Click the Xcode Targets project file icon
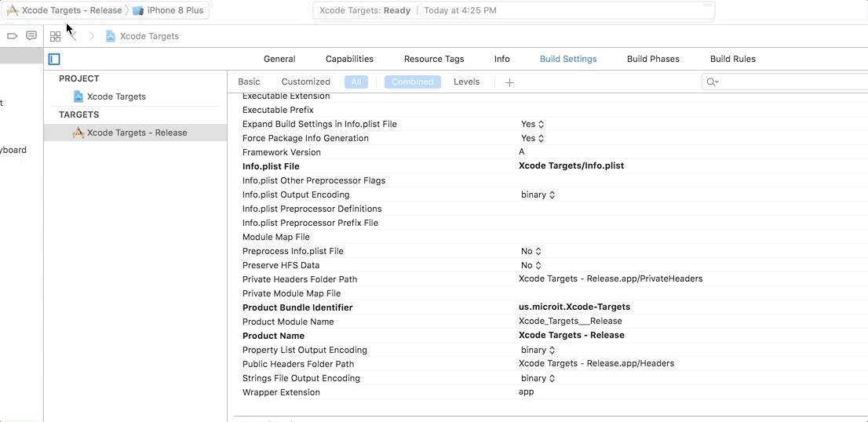 tap(78, 96)
